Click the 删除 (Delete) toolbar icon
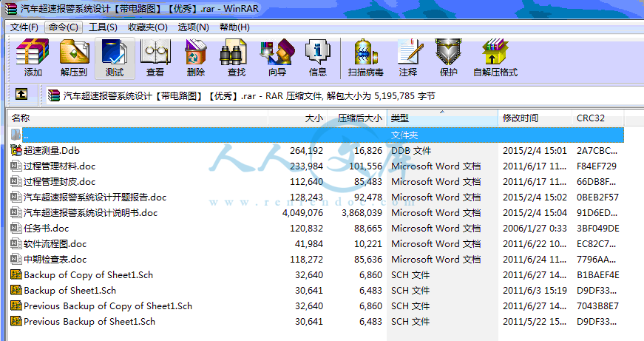 195,52
